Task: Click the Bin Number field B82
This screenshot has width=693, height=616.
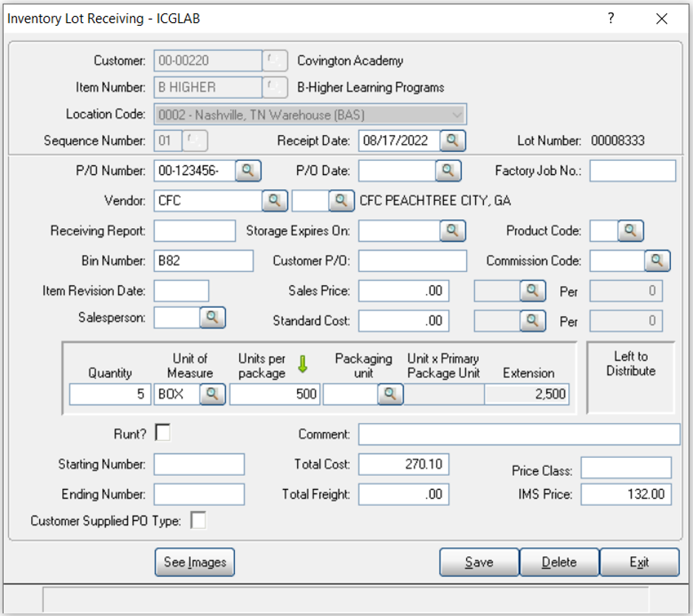Action: (203, 261)
